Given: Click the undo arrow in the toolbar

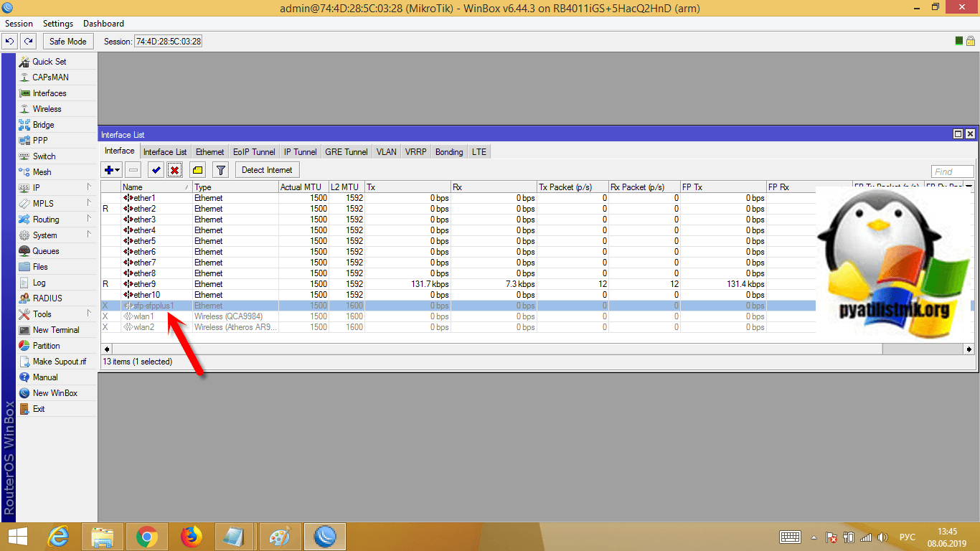Looking at the screenshot, I should click(x=10, y=42).
